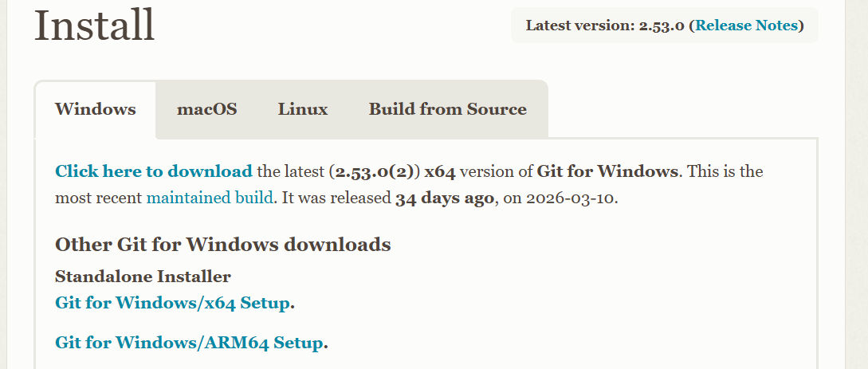The height and width of the screenshot is (369, 868).
Task: Download Git for Windows/ARM64 Setup
Action: pos(189,343)
